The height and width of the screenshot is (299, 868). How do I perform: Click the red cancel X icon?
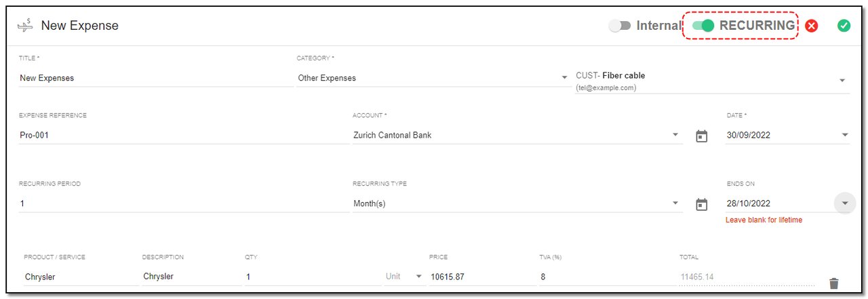812,26
